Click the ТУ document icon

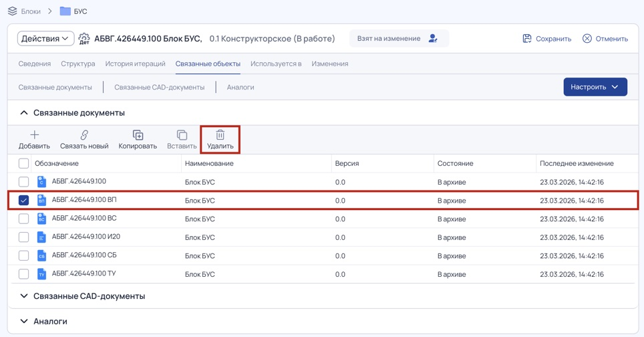[41, 274]
